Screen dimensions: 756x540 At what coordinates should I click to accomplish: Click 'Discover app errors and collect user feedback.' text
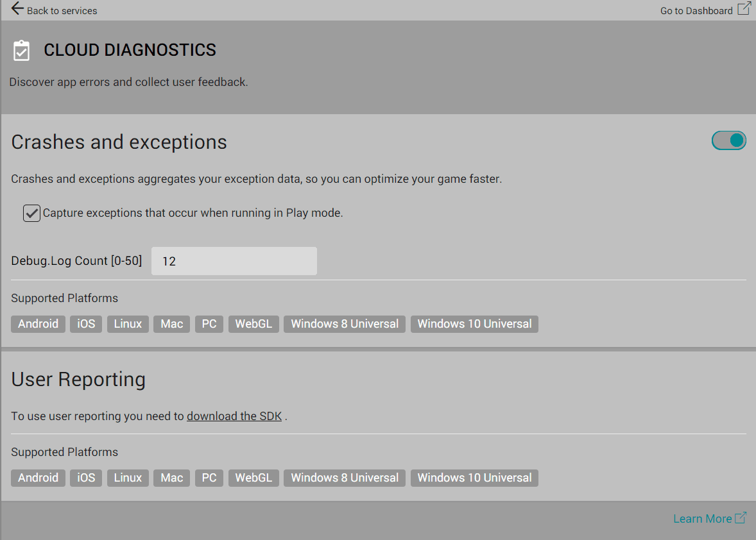pos(128,82)
